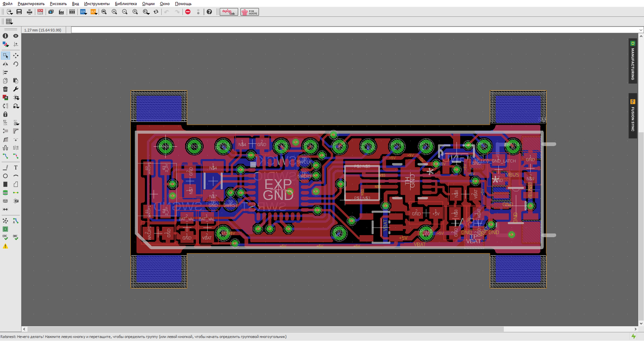Select the Circle drawing tool

(x=5, y=176)
